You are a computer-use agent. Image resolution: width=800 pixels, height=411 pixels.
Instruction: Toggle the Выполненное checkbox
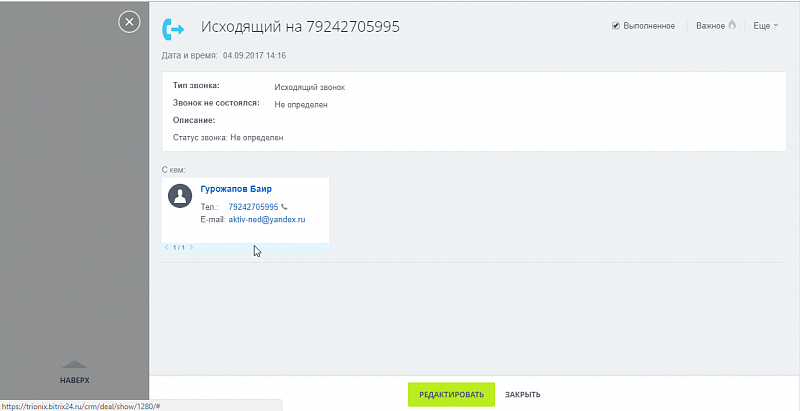tap(616, 26)
